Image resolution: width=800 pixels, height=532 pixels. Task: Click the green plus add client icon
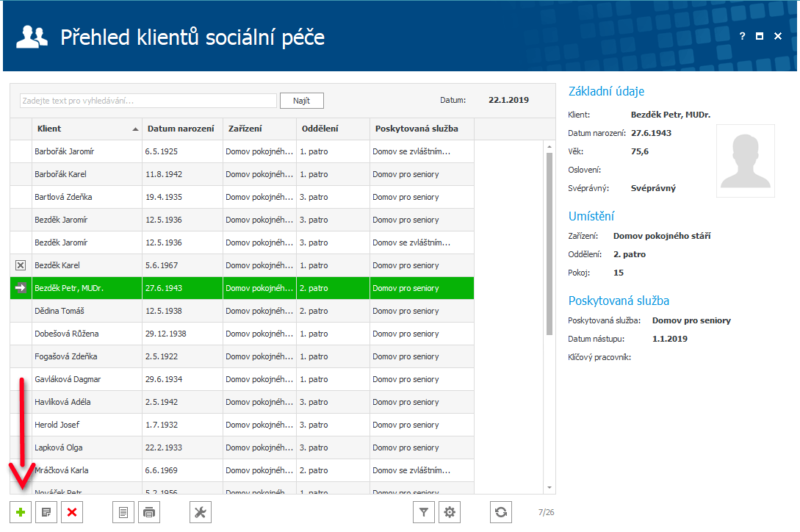[21, 512]
